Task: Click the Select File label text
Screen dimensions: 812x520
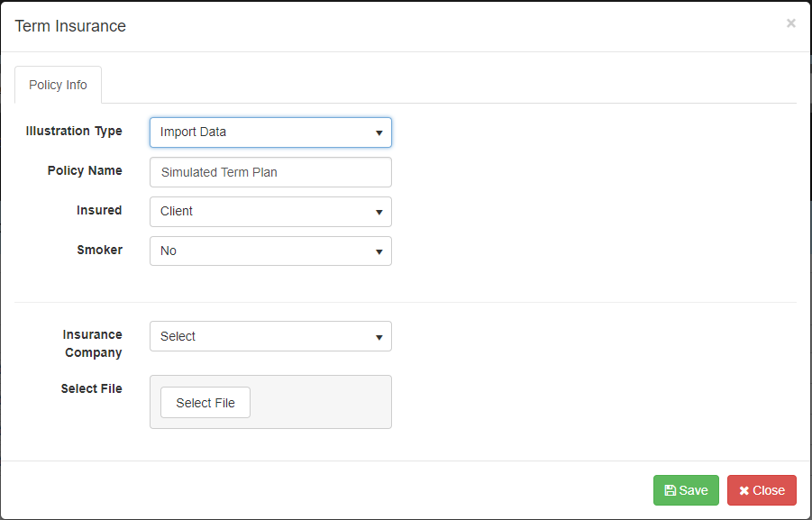Action: click(91, 388)
